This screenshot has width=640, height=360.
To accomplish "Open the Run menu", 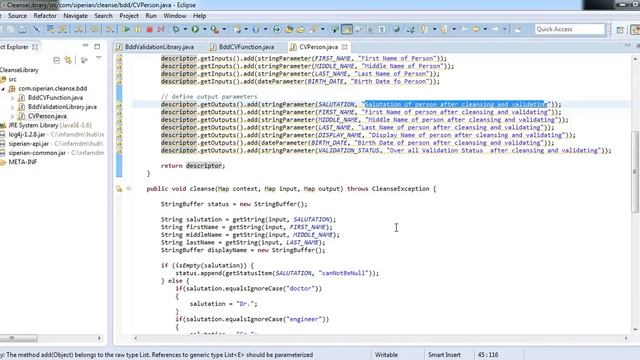I will point(151,16).
